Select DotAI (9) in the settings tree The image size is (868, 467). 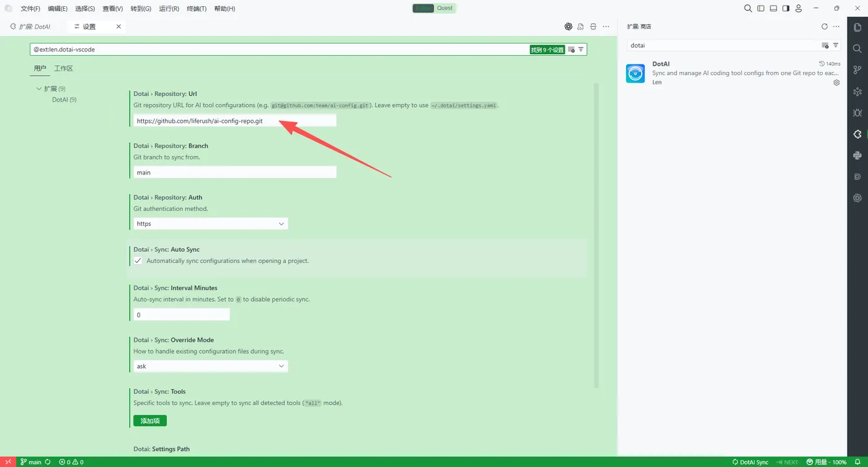[64, 100]
